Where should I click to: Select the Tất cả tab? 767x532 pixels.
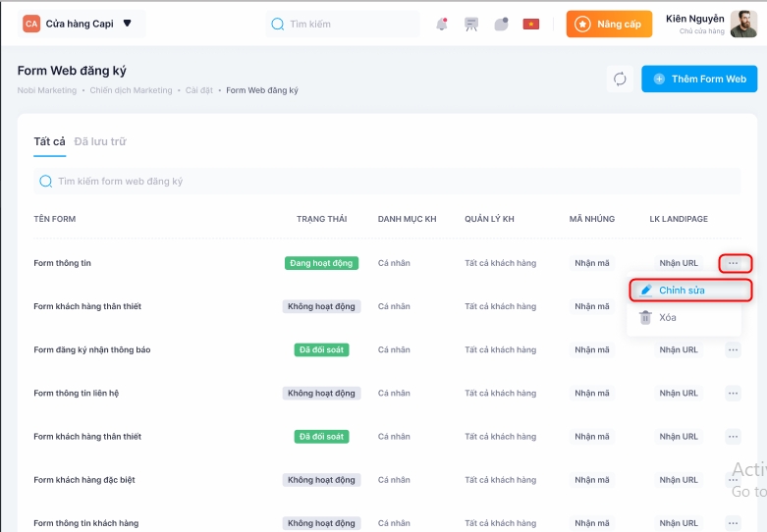pyautogui.click(x=49, y=141)
